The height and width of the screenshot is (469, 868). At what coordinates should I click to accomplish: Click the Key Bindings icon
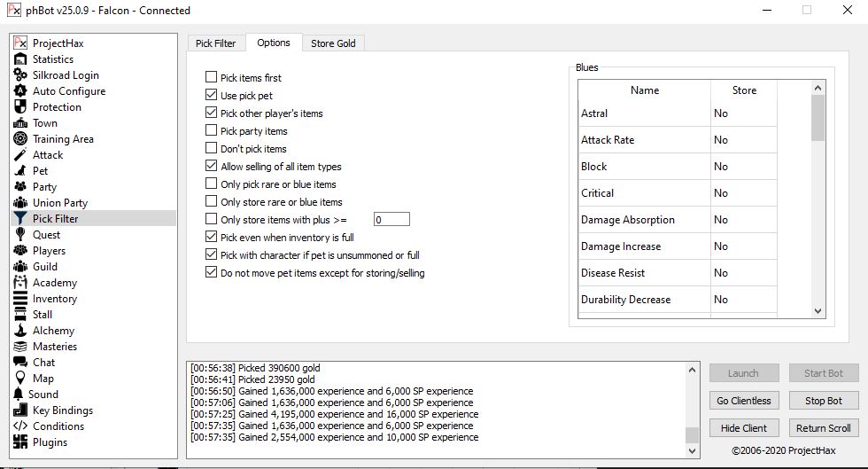20,410
